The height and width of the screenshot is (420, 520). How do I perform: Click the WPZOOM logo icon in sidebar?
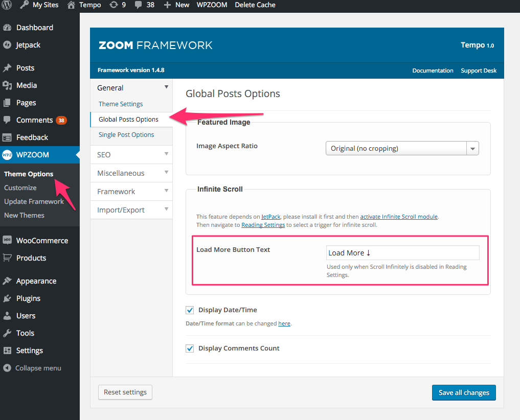pyautogui.click(x=7, y=155)
